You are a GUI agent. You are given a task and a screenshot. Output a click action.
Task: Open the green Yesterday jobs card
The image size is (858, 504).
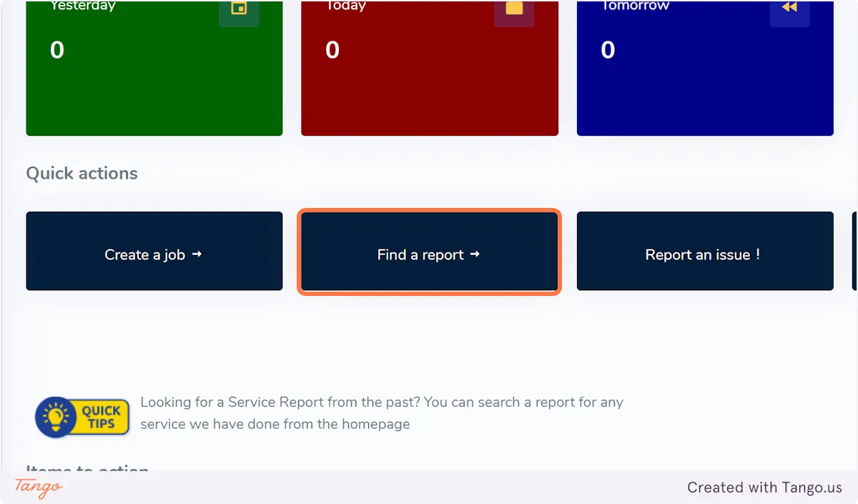[154, 86]
